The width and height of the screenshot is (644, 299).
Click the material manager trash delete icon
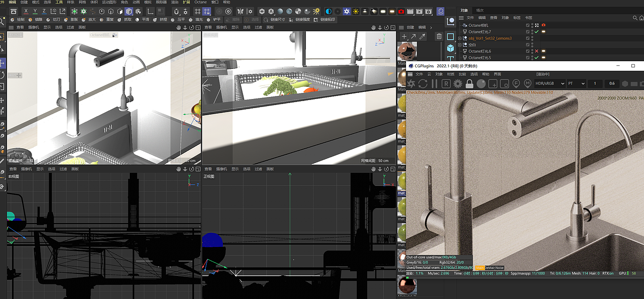click(x=439, y=36)
